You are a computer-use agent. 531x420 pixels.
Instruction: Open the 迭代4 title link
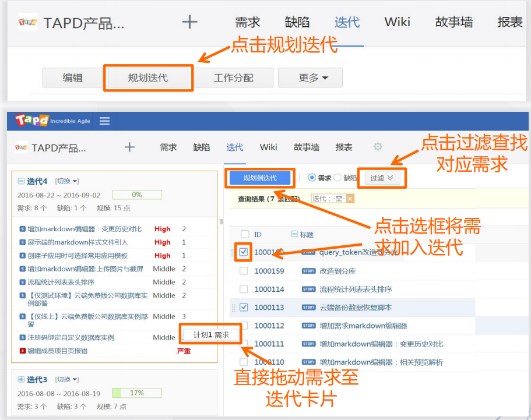coord(37,181)
